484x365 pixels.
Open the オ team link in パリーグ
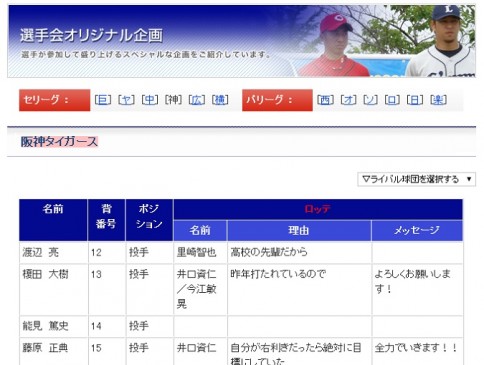coord(348,100)
